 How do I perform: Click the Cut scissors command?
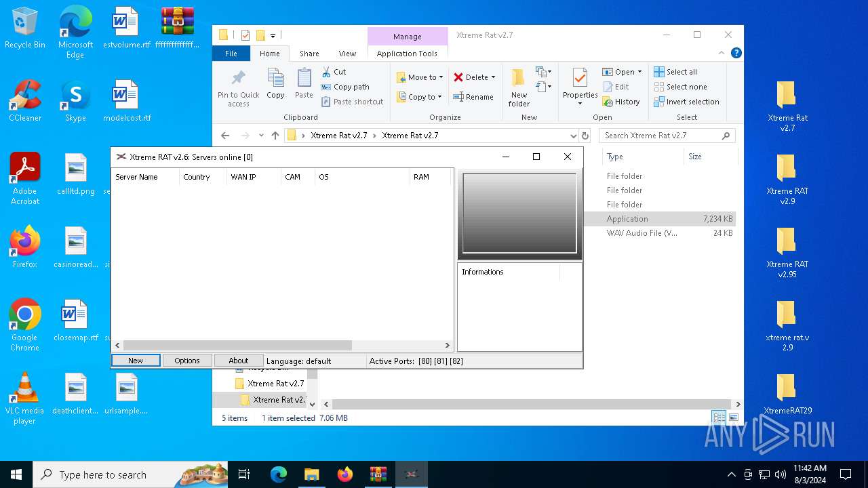pyautogui.click(x=334, y=72)
